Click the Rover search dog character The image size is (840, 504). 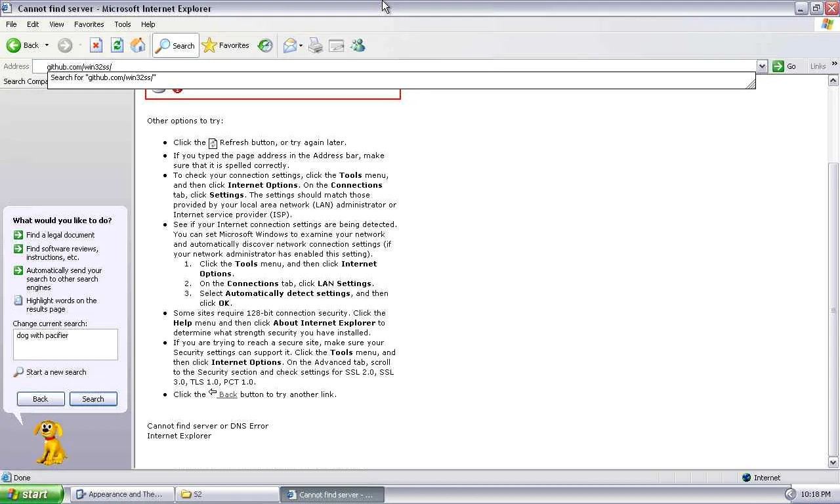(x=51, y=442)
